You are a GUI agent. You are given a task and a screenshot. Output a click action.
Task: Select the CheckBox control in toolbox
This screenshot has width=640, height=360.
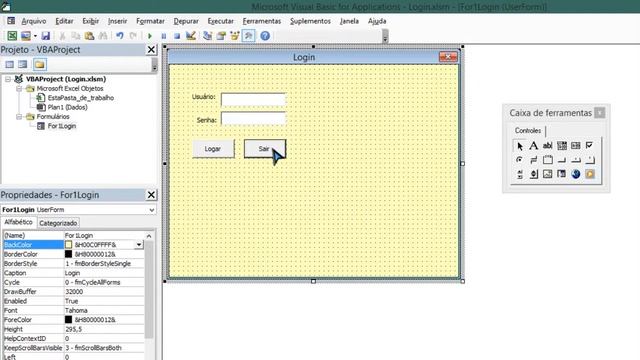coord(589,146)
